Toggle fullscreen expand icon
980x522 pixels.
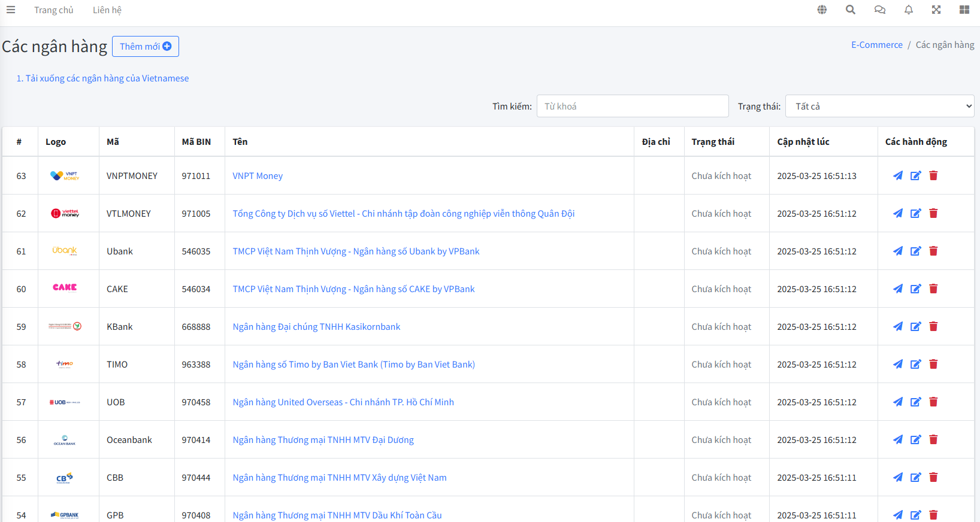tap(936, 10)
